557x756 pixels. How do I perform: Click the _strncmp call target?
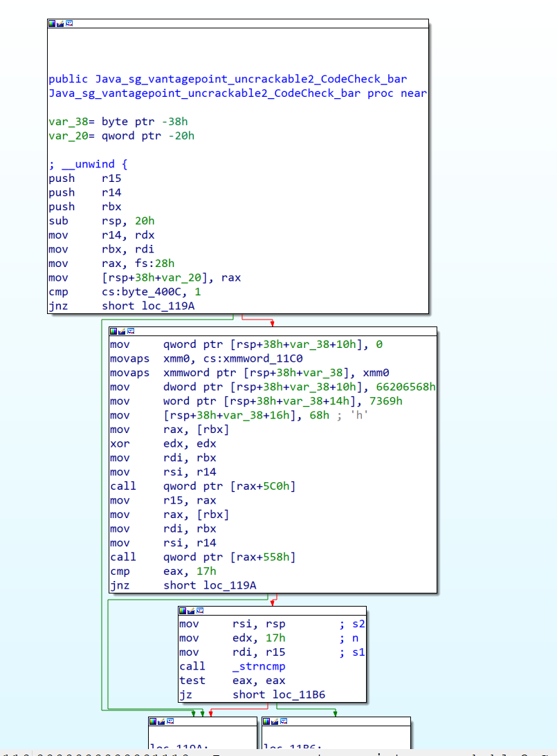(x=259, y=667)
